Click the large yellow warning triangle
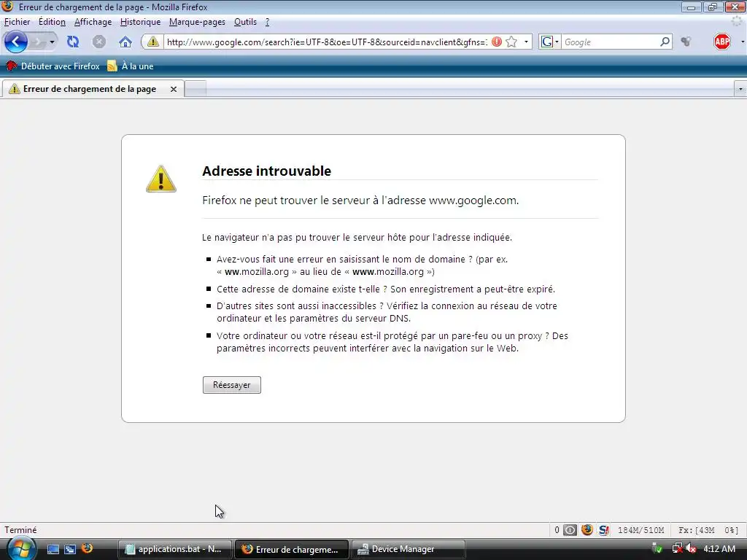This screenshot has height=560, width=747. [x=161, y=179]
